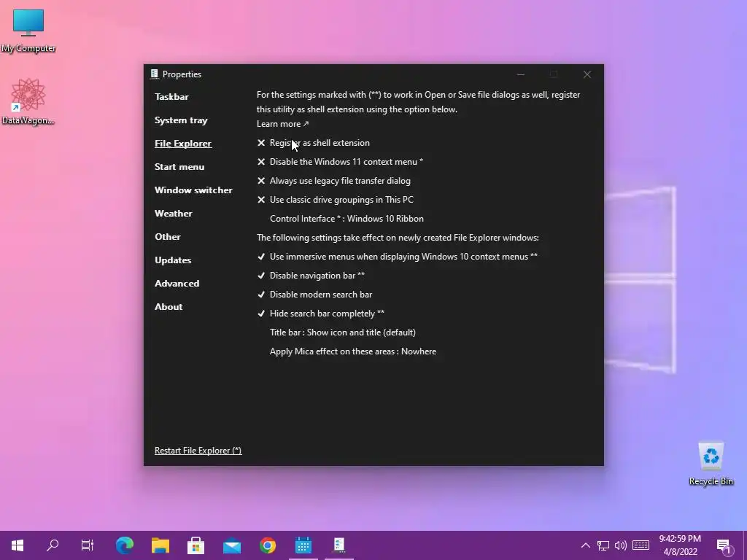
Task: Open the taskbar clock and date
Action: coord(680,545)
